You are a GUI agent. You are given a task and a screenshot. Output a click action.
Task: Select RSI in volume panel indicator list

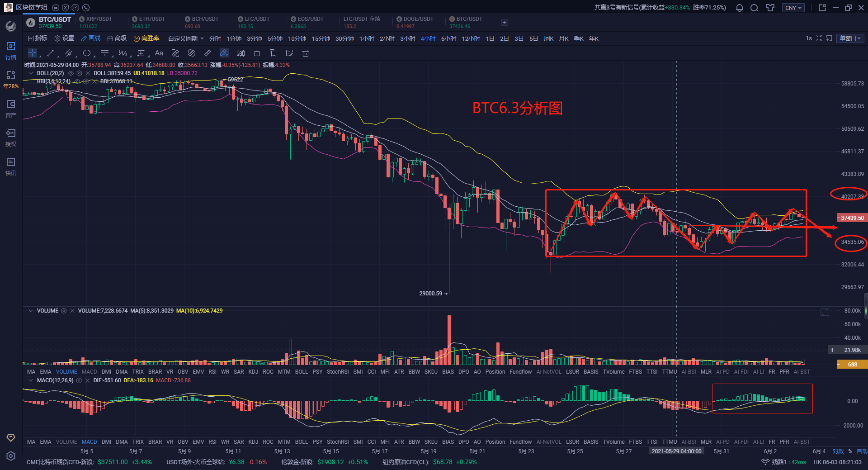(x=212, y=372)
